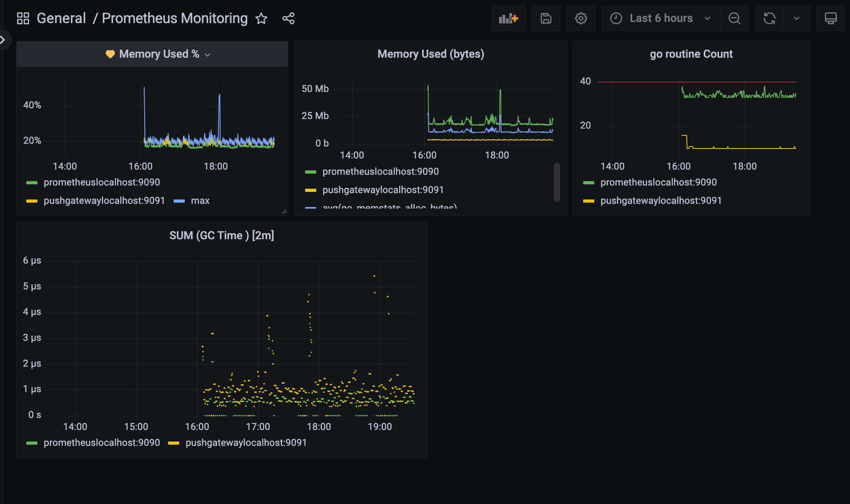This screenshot has height=504, width=850.
Task: Open the Last 6 hours time picker
Action: (x=661, y=18)
